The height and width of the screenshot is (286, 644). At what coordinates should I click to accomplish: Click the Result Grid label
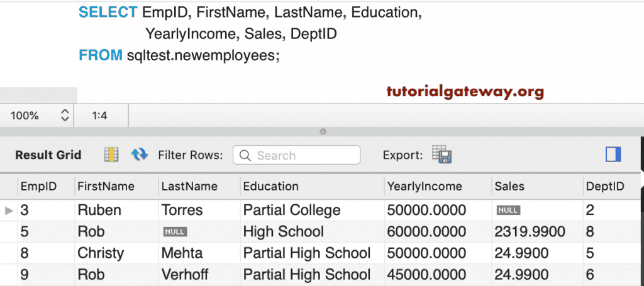click(48, 155)
